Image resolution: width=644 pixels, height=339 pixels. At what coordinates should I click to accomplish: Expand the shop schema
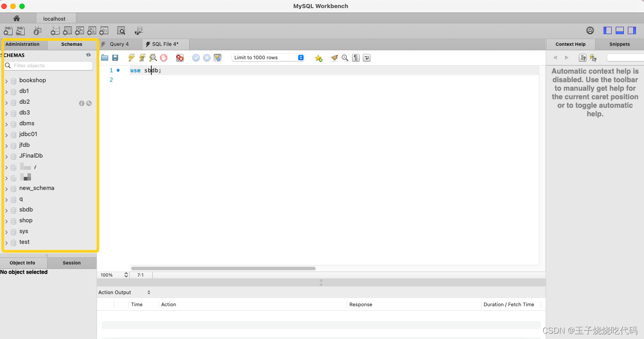7,221
